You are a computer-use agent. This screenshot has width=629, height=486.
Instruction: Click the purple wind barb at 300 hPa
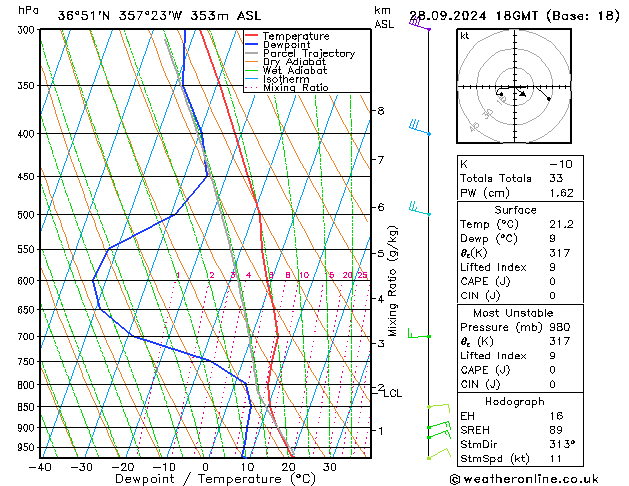419,25
